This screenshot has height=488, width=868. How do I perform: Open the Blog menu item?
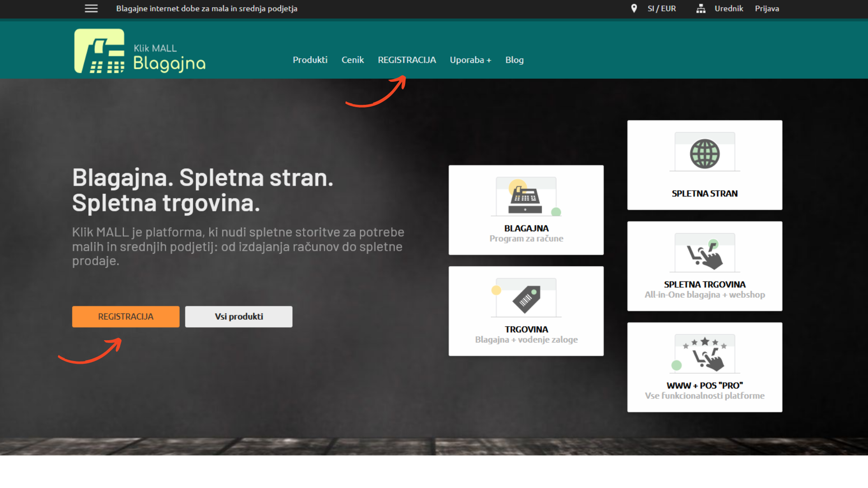click(514, 60)
